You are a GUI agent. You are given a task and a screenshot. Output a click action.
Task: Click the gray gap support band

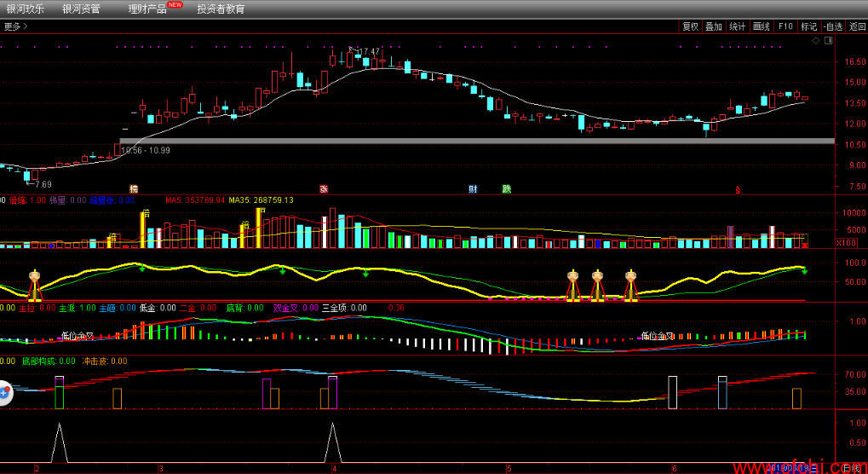coord(477,142)
